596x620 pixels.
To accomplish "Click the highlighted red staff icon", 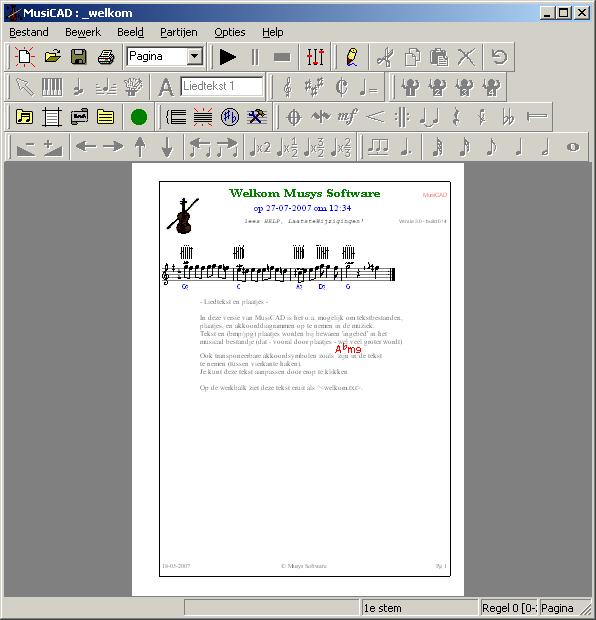I will point(203,117).
